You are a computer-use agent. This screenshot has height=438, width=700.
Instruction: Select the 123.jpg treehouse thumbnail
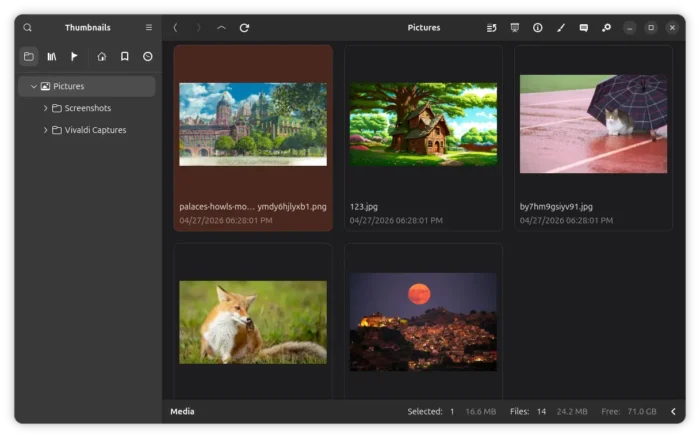tap(423, 124)
